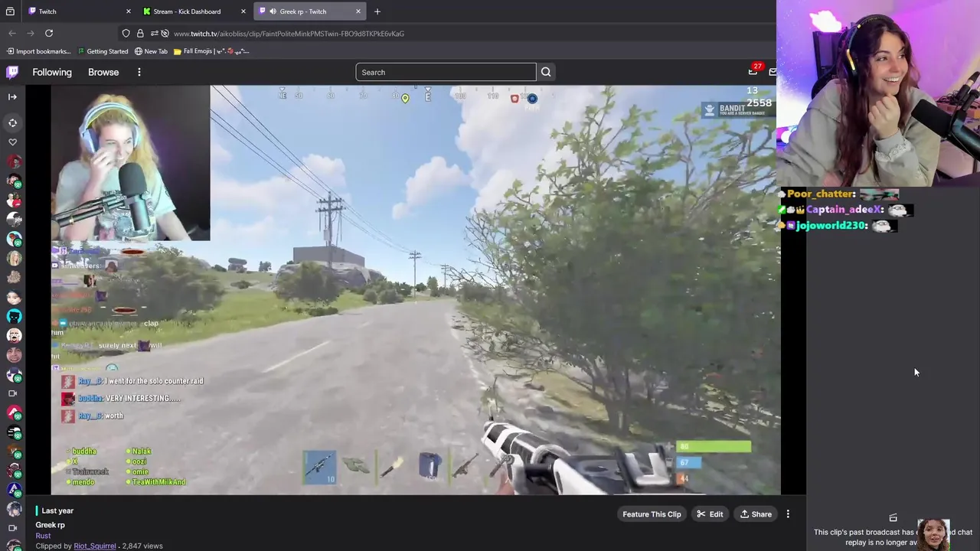Close the Kick Dashboard tab
980x551 pixels.
(x=243, y=11)
